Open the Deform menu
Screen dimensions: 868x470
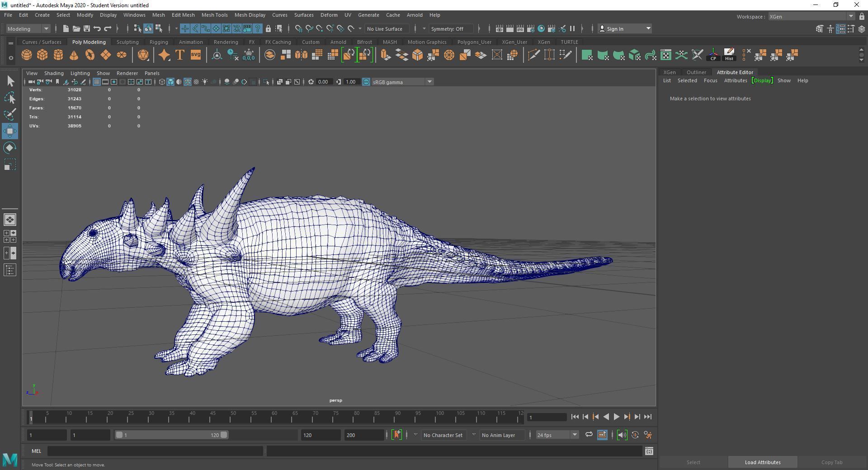[x=329, y=15]
